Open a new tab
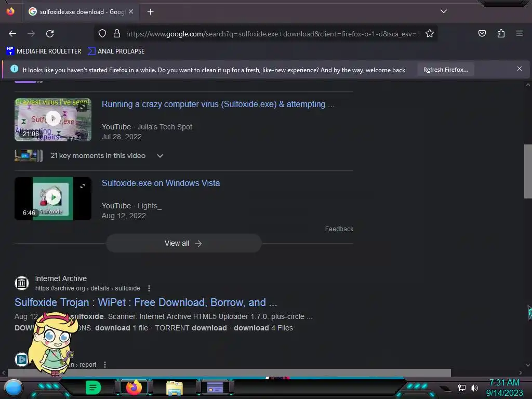The width and height of the screenshot is (532, 399). click(x=150, y=12)
